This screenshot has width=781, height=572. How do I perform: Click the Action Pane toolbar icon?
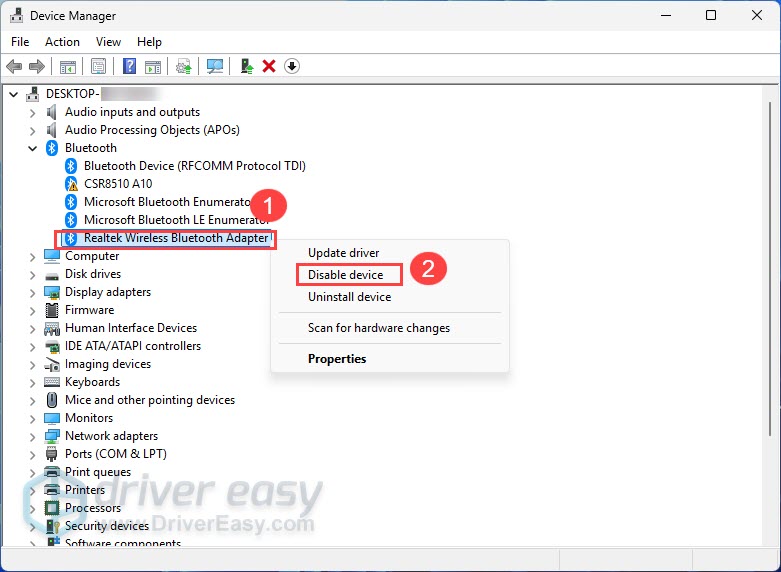pyautogui.click(x=153, y=66)
